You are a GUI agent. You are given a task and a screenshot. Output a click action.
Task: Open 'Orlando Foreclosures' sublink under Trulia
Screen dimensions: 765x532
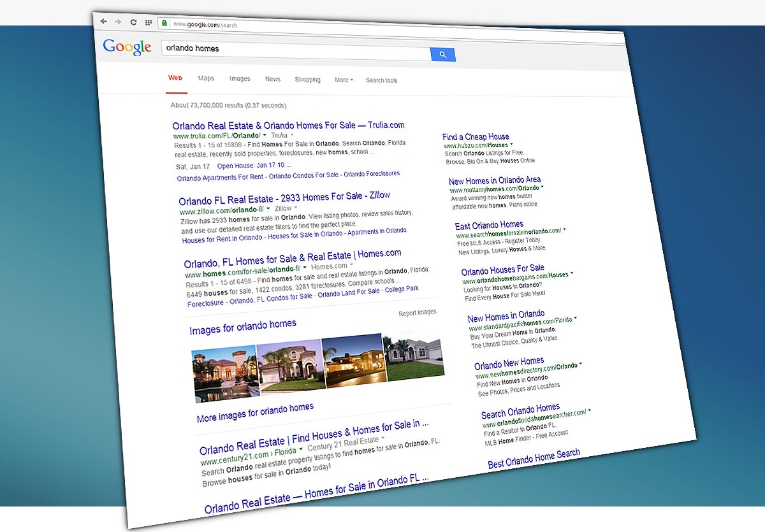[372, 174]
